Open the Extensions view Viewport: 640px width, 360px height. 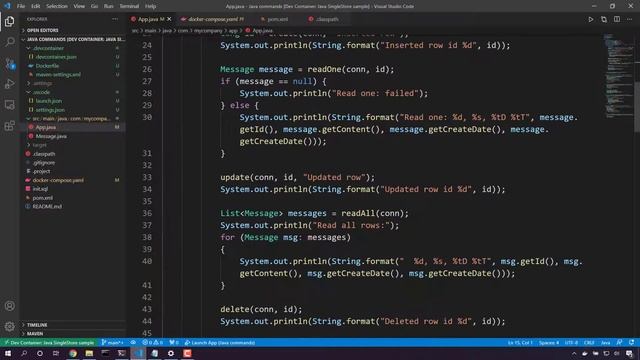click(x=9, y=125)
